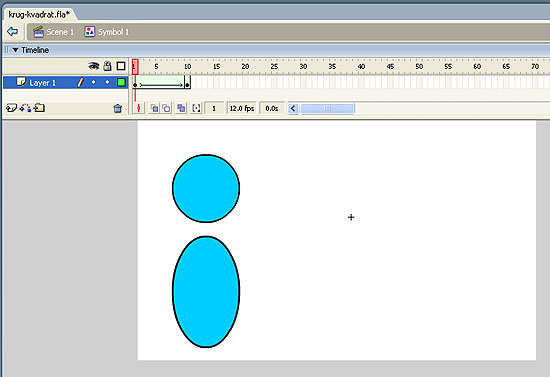Enable the Onion Skin button
Screen dimensions: 550x377
154,108
